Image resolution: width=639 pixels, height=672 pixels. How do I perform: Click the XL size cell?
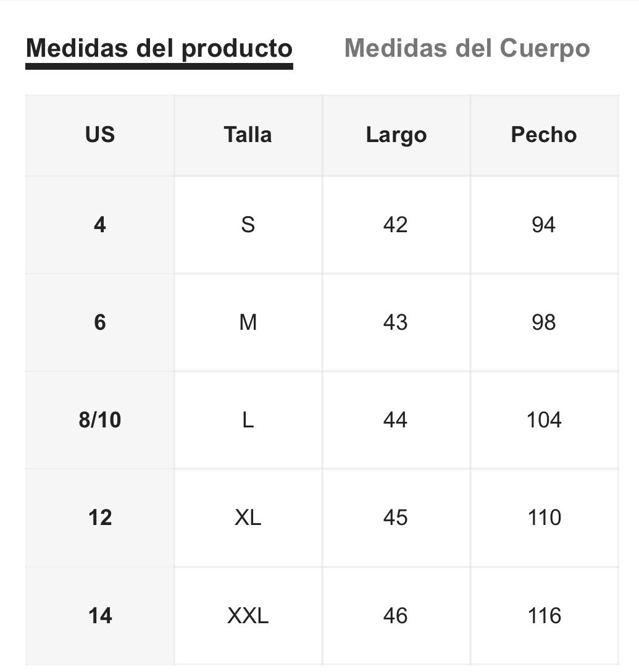click(248, 518)
